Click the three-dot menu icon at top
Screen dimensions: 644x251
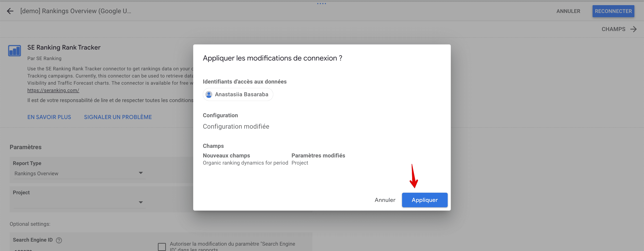pyautogui.click(x=322, y=3)
